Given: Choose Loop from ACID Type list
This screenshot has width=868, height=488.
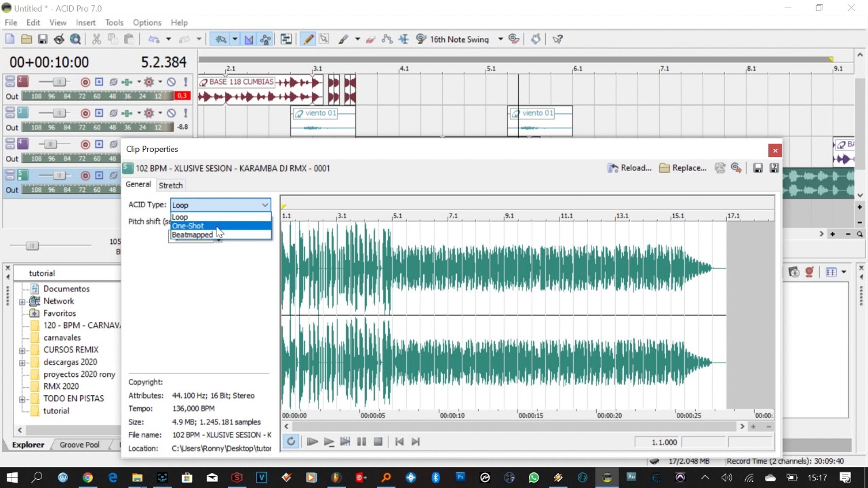Looking at the screenshot, I should (x=220, y=217).
